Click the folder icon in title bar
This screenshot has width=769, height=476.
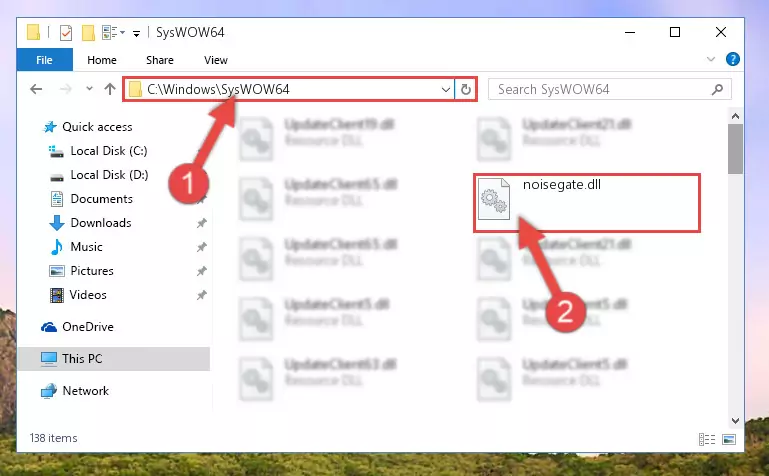pyautogui.click(x=33, y=32)
